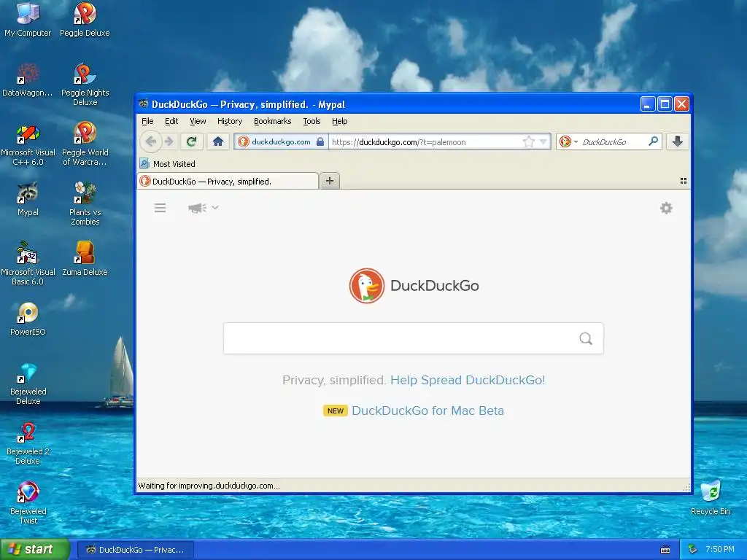The width and height of the screenshot is (747, 560).
Task: Show all tabs grid button
Action: click(683, 181)
